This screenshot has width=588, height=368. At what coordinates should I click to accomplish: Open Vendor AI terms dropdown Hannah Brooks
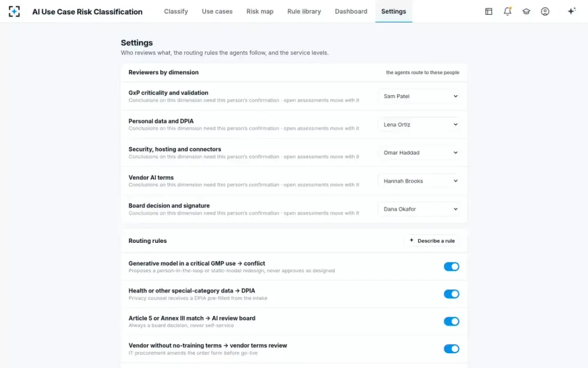tap(419, 181)
